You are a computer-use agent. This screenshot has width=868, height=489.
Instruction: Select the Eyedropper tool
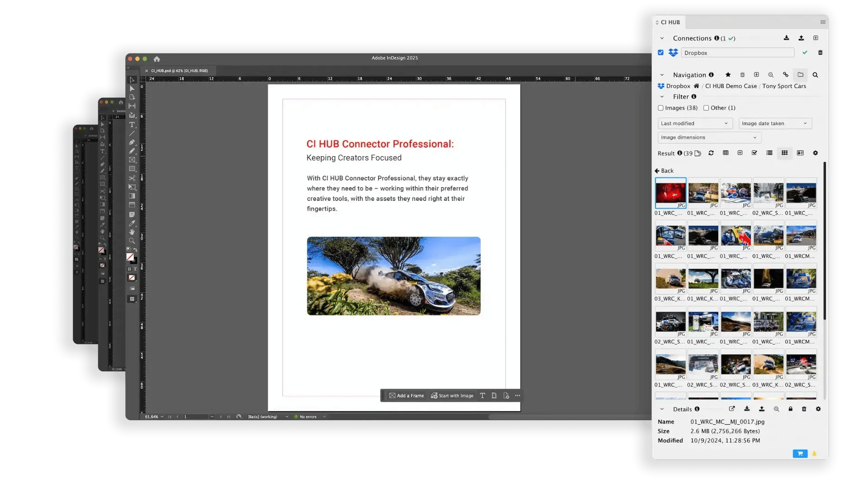132,223
